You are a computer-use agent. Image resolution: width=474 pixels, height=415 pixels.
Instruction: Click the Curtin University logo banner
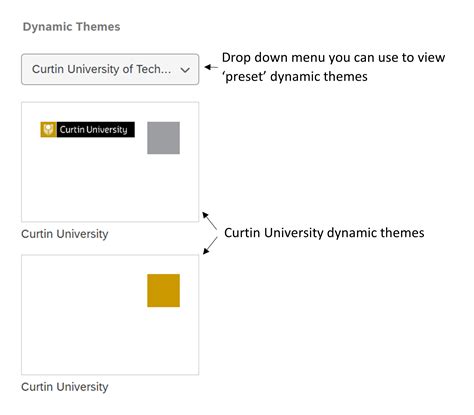click(88, 129)
